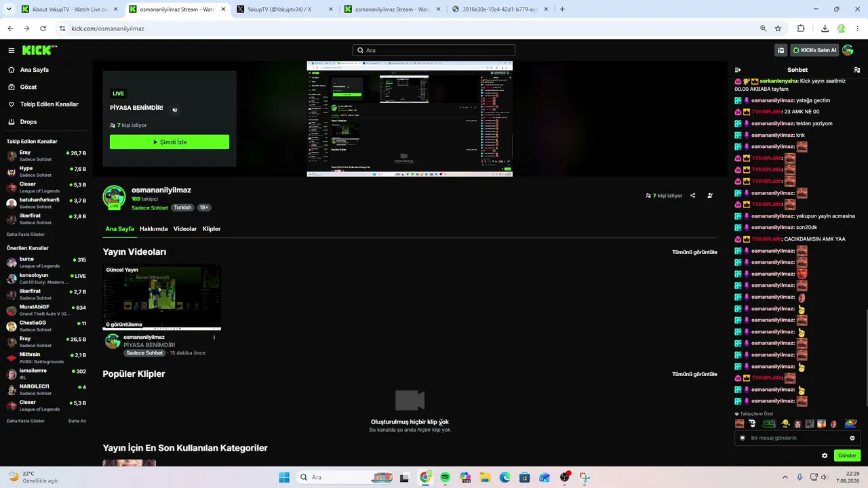Image resolution: width=868 pixels, height=488 pixels.
Task: Click the Sadece Sohbet category link under channel name
Action: (150, 208)
